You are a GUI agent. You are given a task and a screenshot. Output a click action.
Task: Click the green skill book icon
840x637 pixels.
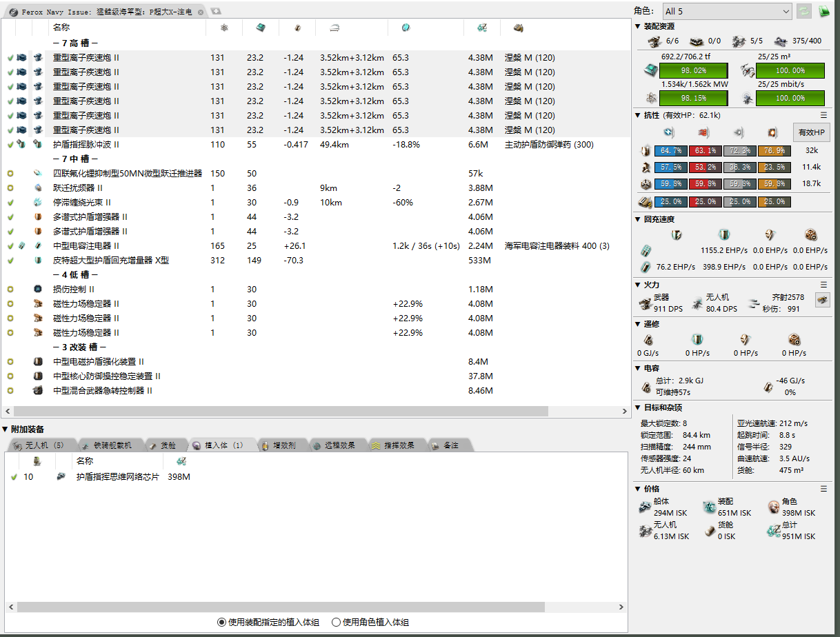[823, 11]
